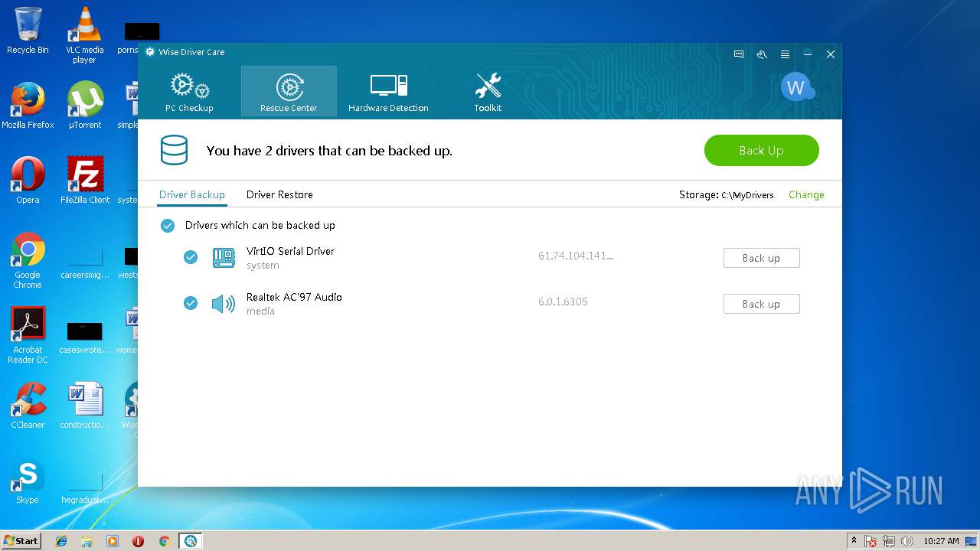Click version text '61.74.104.141...'

[576, 256]
